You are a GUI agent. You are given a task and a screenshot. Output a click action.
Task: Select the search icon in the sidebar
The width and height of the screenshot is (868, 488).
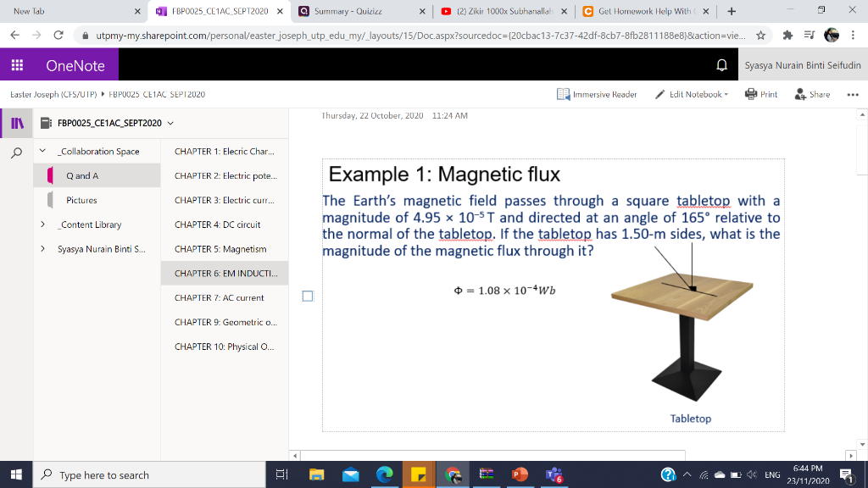pyautogui.click(x=15, y=151)
